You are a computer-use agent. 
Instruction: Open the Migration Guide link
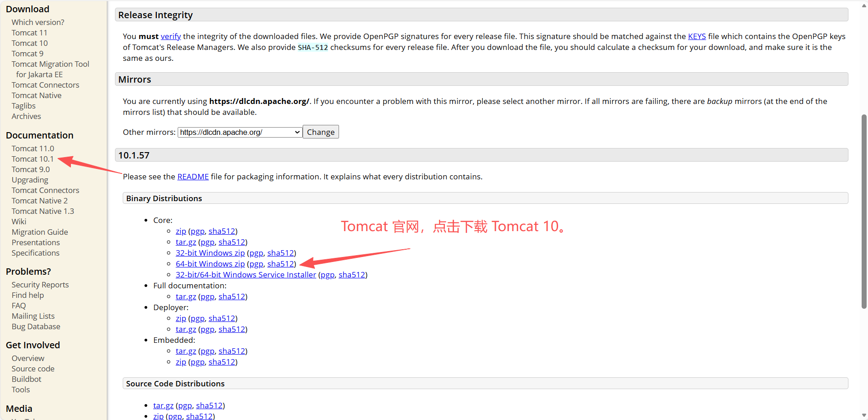(40, 232)
